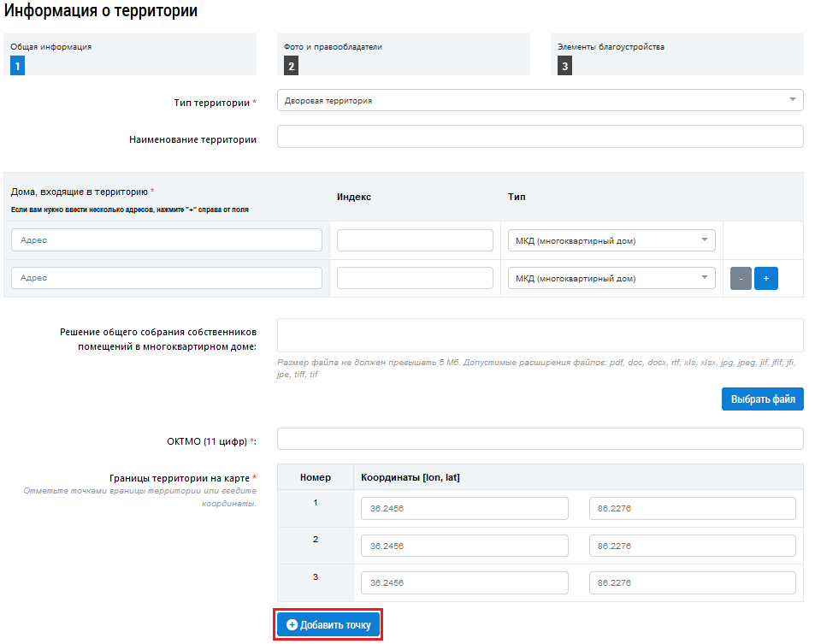Click the minus button to remove address row
The image size is (815, 644).
point(741,278)
